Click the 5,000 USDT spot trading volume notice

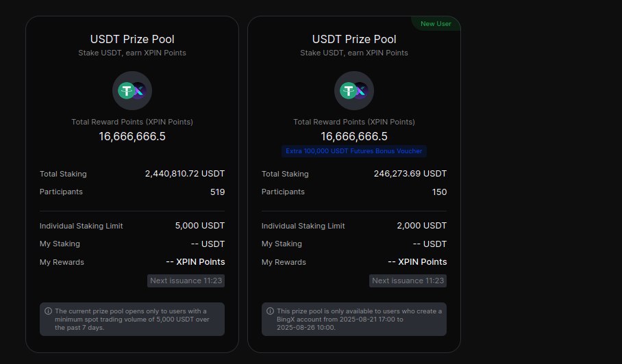(132, 320)
